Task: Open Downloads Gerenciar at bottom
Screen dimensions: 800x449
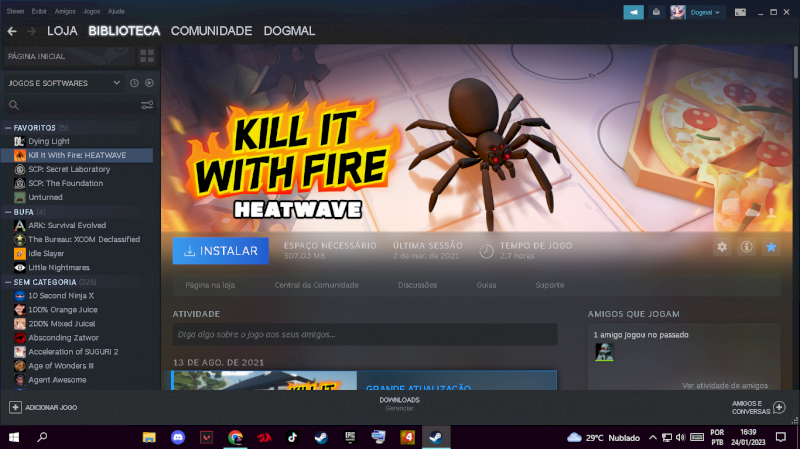Action: coord(399,404)
